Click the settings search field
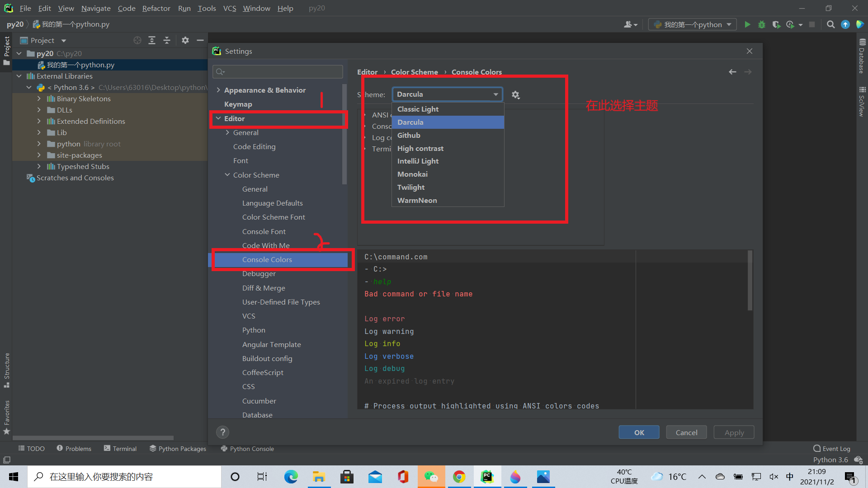Viewport: 868px width, 488px height. [278, 72]
